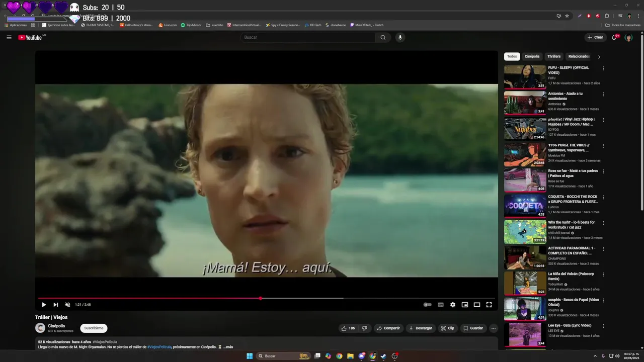Image resolution: width=644 pixels, height=362 pixels.
Task: Open Steam from the taskbar
Action: (x=383, y=356)
